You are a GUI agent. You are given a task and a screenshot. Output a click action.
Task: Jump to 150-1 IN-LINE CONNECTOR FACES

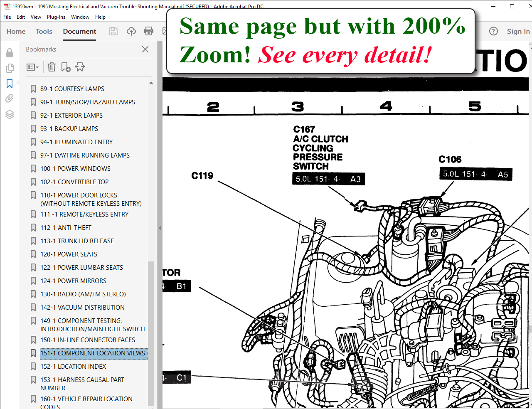coord(88,340)
